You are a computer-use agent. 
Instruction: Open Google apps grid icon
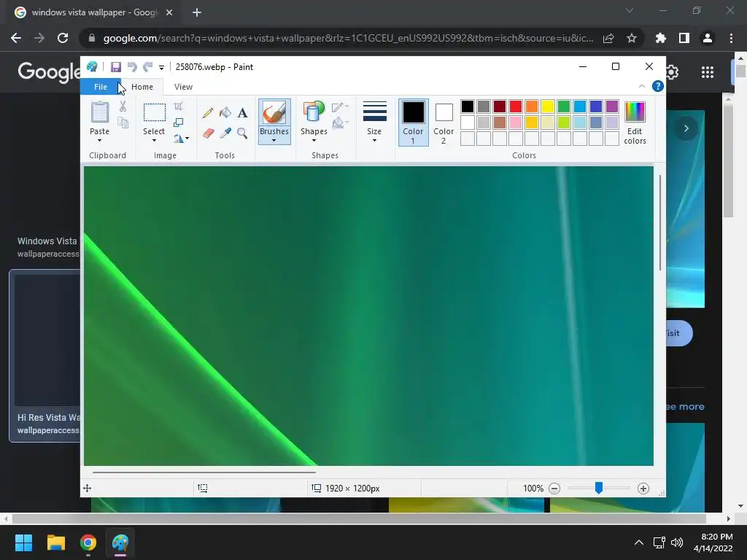coord(708,72)
